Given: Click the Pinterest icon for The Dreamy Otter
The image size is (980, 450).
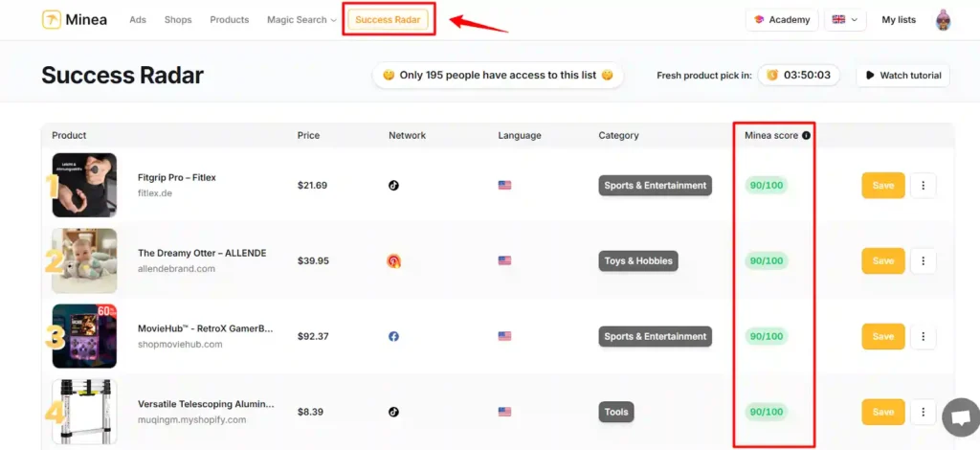Looking at the screenshot, I should point(393,260).
